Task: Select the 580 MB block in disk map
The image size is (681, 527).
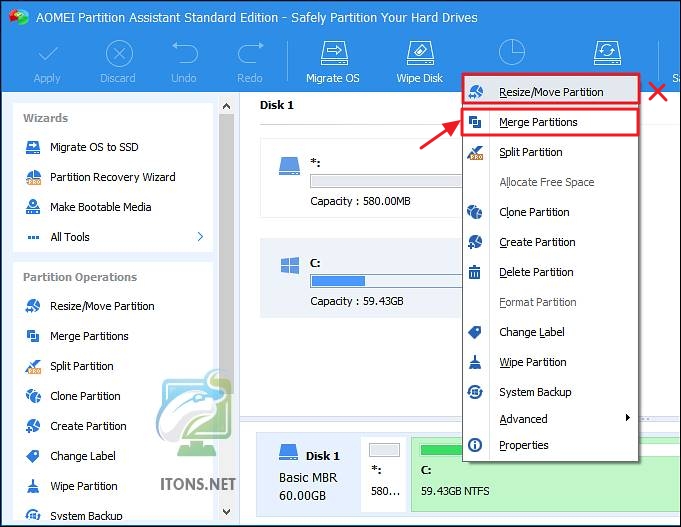Action: click(385, 474)
